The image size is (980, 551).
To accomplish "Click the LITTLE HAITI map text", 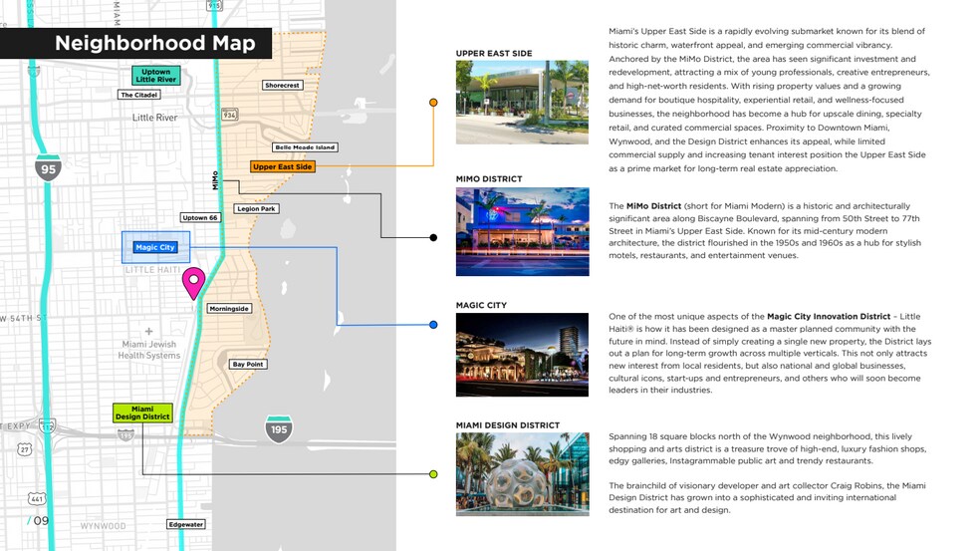I will click(152, 270).
